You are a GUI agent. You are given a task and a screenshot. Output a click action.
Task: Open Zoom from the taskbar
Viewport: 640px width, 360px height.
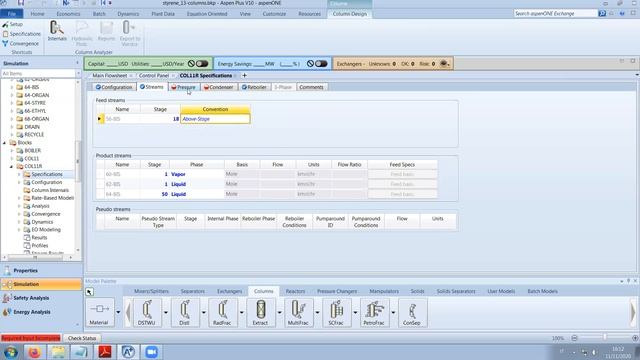point(151,352)
